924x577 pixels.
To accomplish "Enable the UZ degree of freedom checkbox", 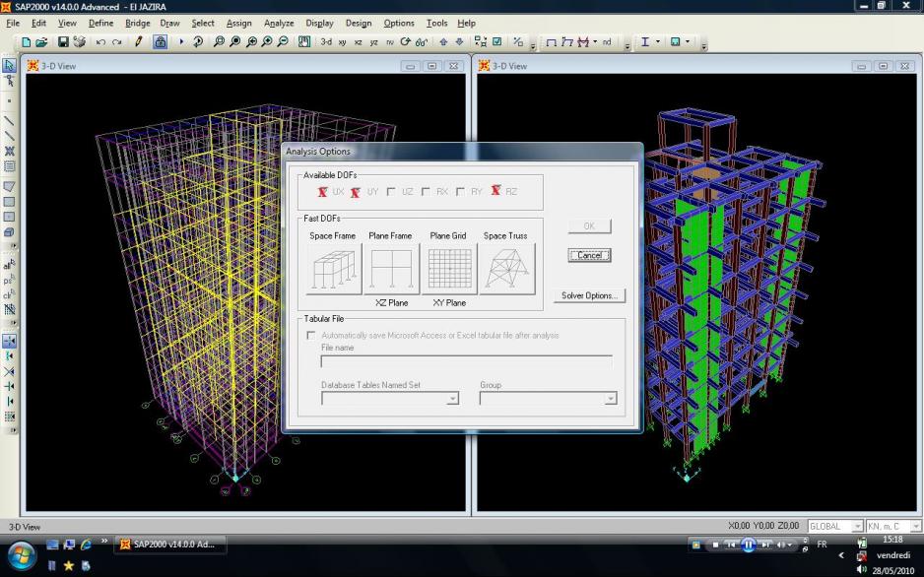I will 391,192.
